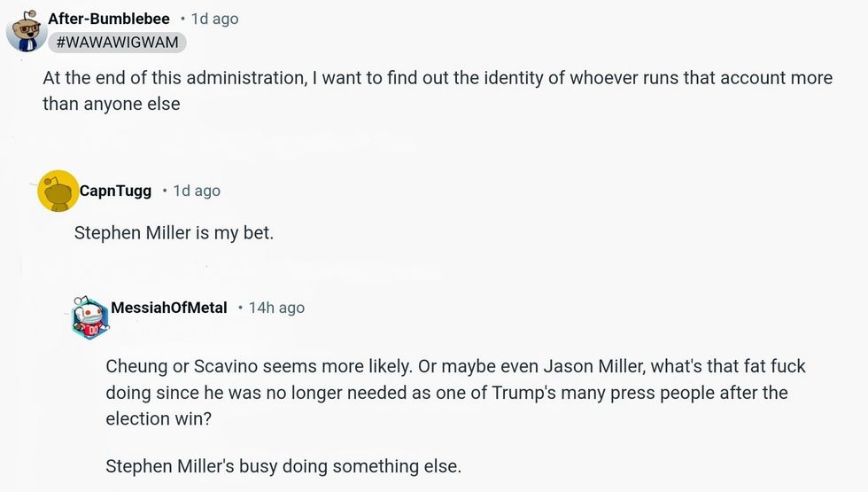Open CapnTugg's yellow default avatar
The width and height of the screenshot is (868, 492).
[58, 191]
